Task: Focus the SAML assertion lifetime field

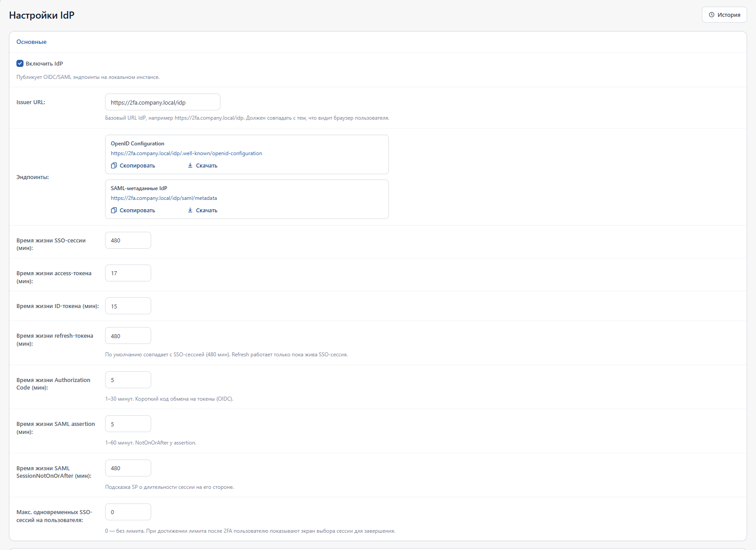Action: point(128,424)
